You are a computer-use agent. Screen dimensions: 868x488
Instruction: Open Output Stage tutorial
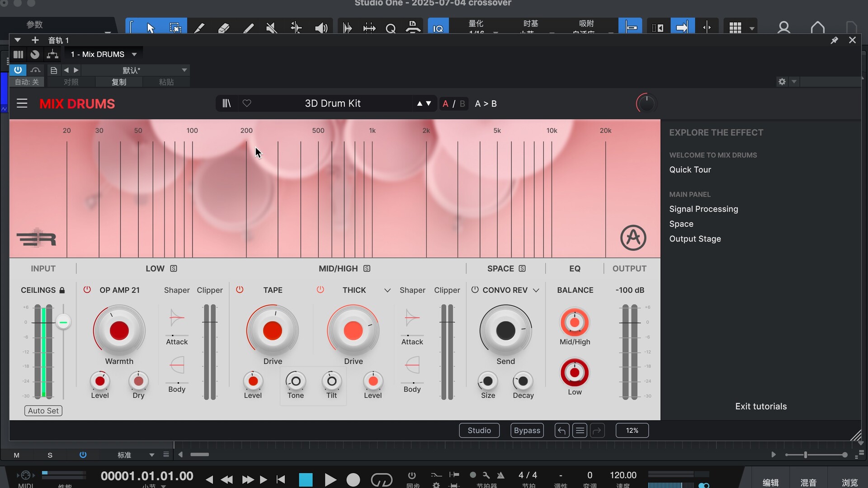pyautogui.click(x=695, y=239)
